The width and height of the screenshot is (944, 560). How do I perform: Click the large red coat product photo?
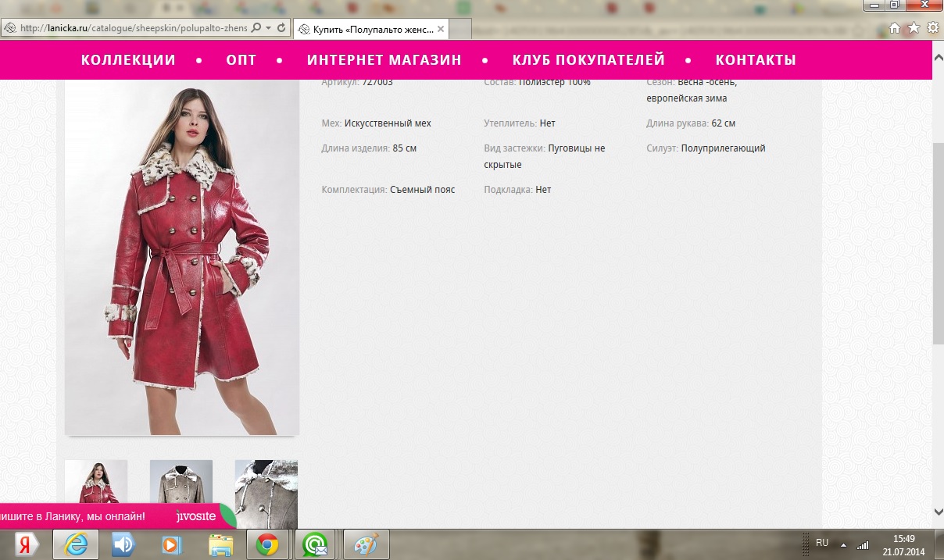click(182, 256)
